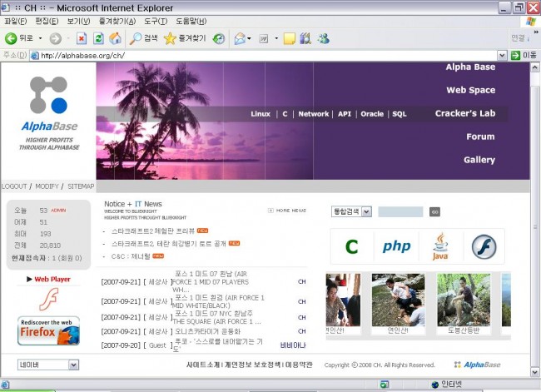Open the 즐겨찾기(A) menu
Image resolution: width=541 pixels, height=392 pixels.
click(117, 22)
